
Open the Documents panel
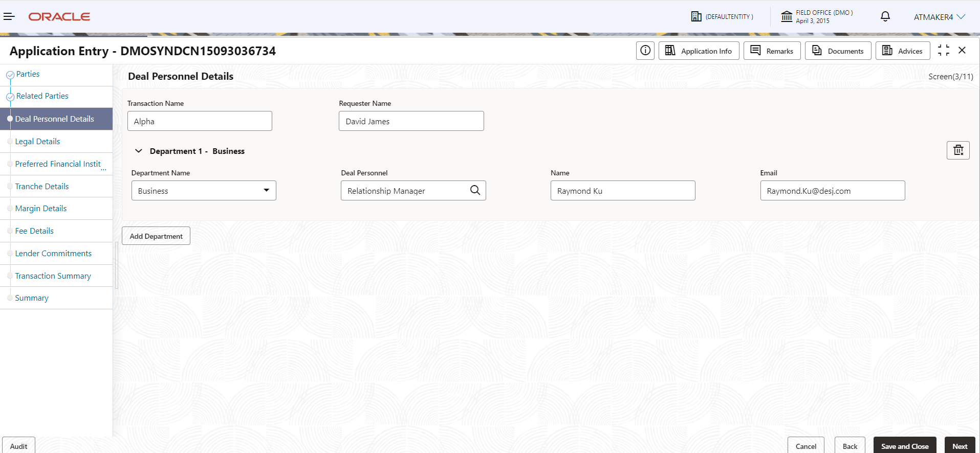(838, 51)
